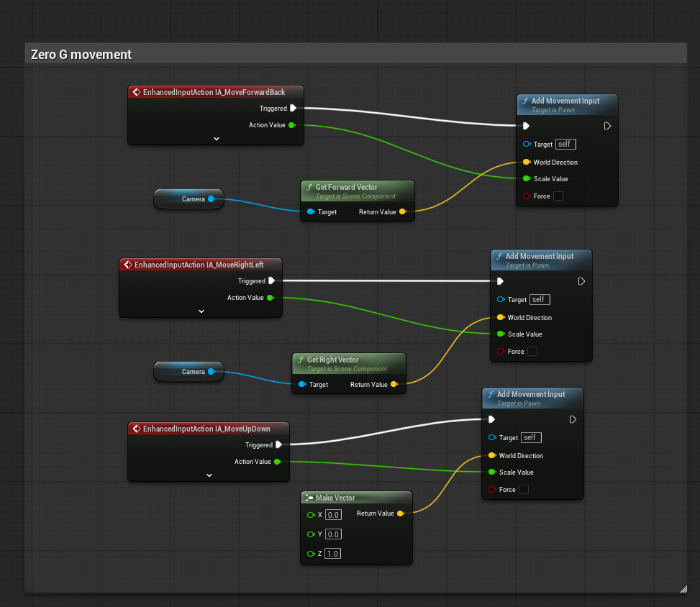This screenshot has width=700, height=607.
Task: Click the output pin of the upper Camera variable node
Action: [x=211, y=199]
